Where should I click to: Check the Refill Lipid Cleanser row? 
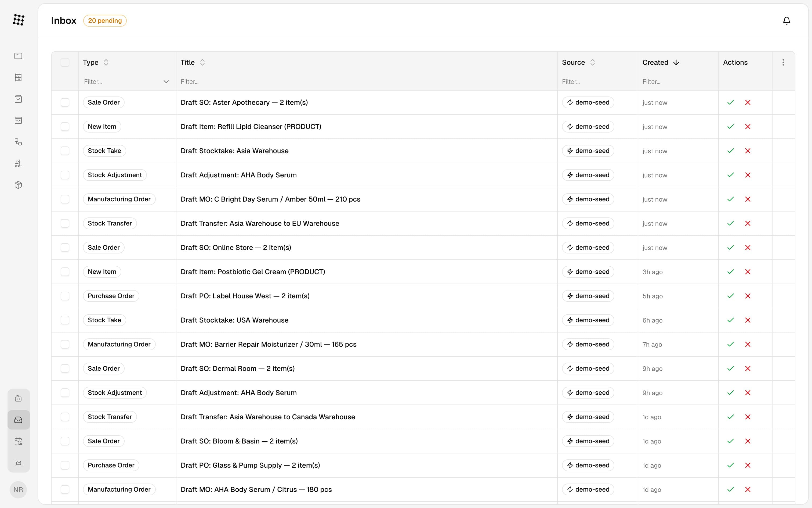[65, 127]
